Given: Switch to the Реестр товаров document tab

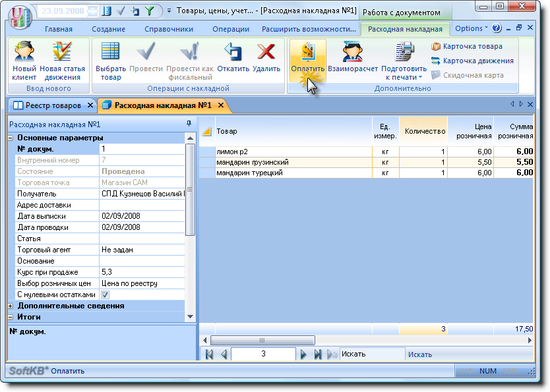Looking at the screenshot, I should pyautogui.click(x=53, y=105).
